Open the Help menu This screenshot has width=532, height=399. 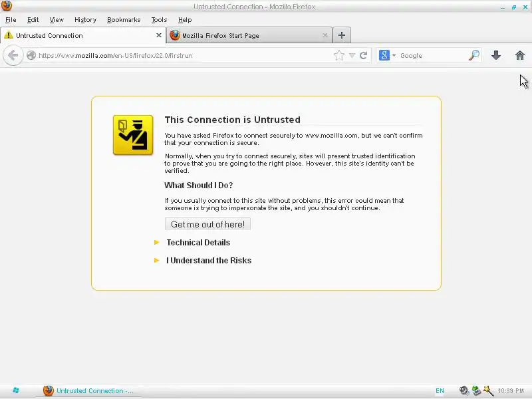click(185, 20)
